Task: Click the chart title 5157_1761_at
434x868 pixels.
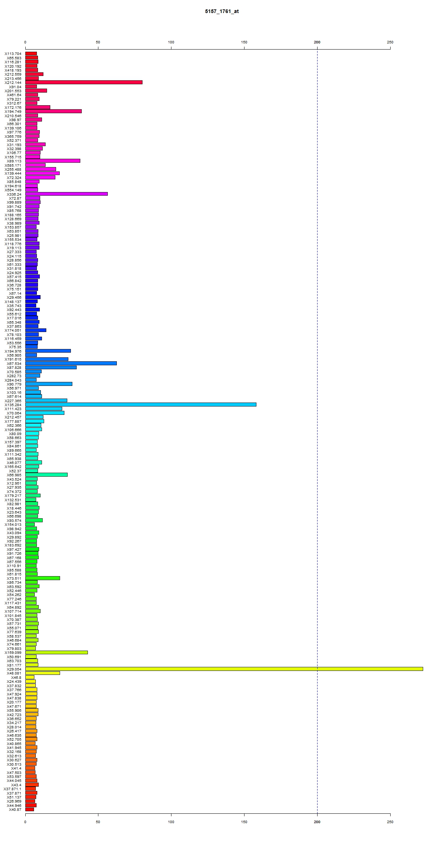Action: [x=222, y=11]
